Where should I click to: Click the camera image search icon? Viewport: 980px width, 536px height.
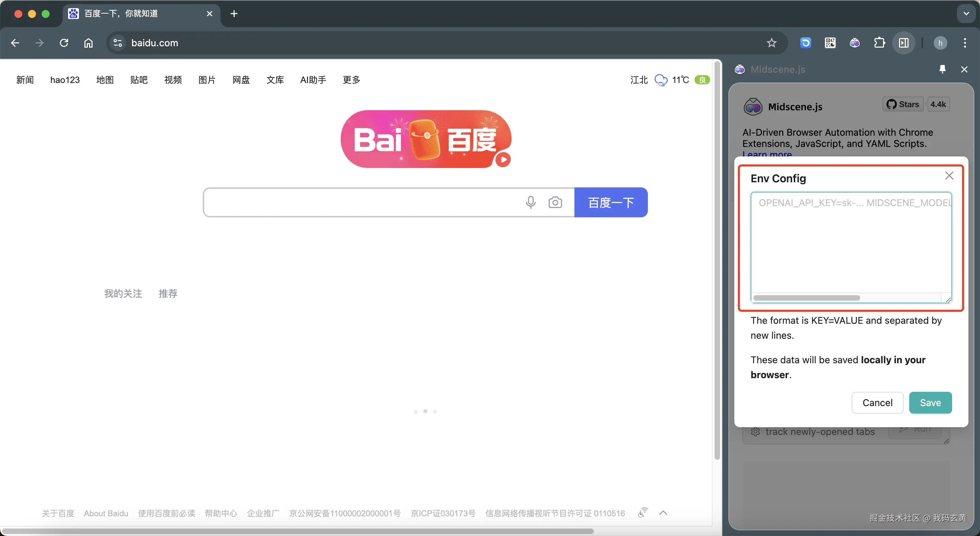(555, 202)
